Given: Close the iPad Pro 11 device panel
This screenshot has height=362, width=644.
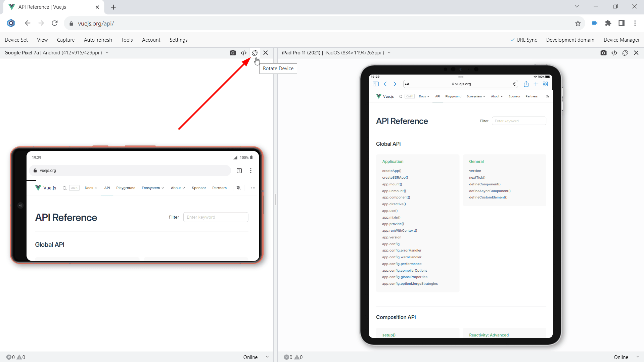Looking at the screenshot, I should click(636, 53).
